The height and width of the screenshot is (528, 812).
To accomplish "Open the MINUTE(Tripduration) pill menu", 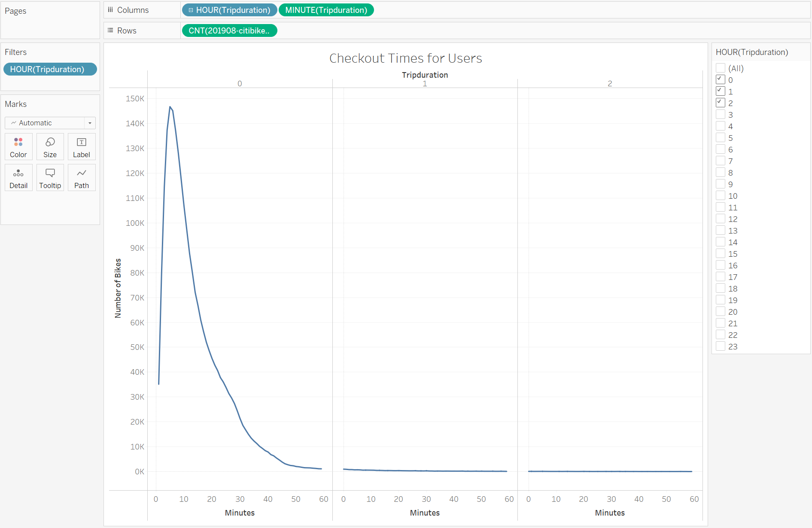I will point(326,9).
